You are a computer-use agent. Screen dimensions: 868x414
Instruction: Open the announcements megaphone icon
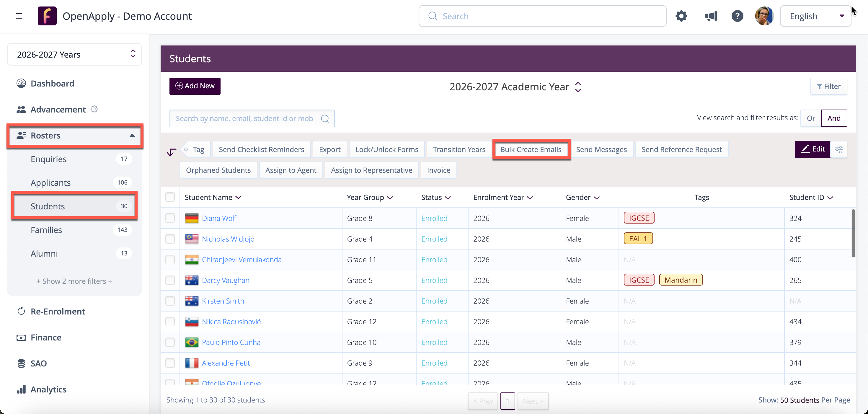[711, 16]
